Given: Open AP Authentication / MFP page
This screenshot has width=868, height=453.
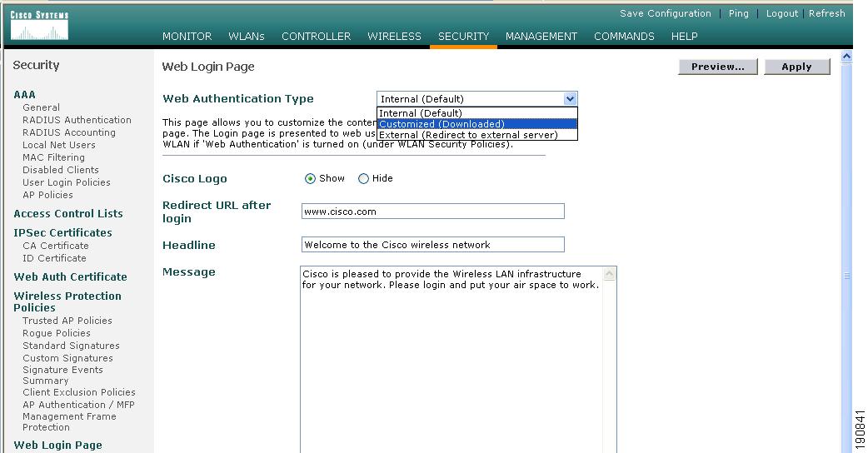Looking at the screenshot, I should (78, 405).
